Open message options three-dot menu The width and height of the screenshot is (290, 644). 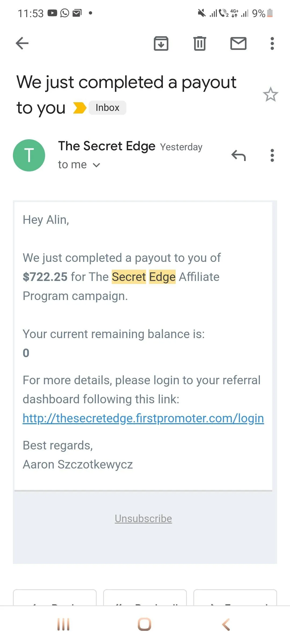pos(272,155)
